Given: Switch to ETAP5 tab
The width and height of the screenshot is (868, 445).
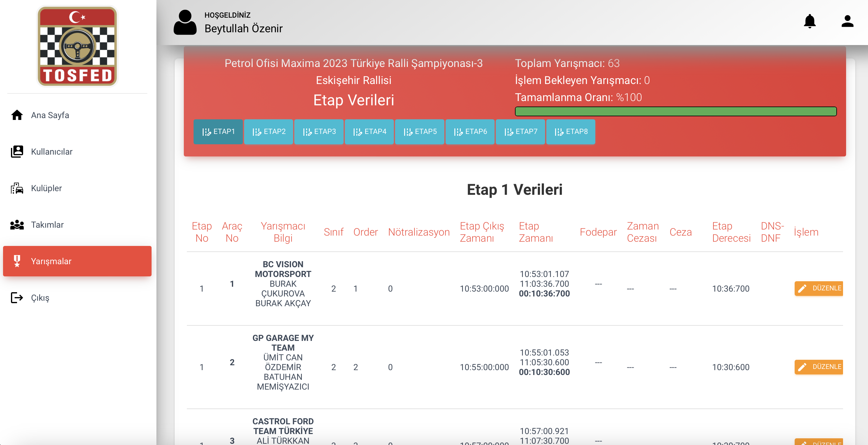Looking at the screenshot, I should pos(419,132).
